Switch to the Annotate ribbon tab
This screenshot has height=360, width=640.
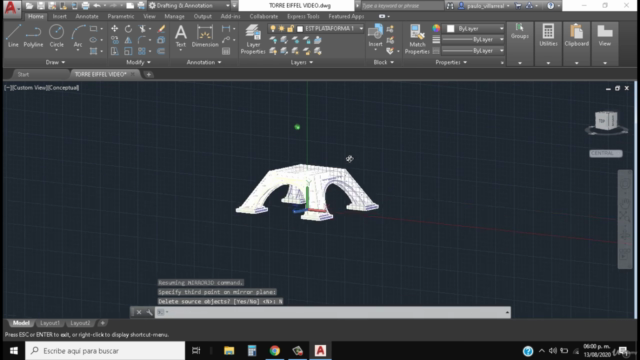[87, 16]
